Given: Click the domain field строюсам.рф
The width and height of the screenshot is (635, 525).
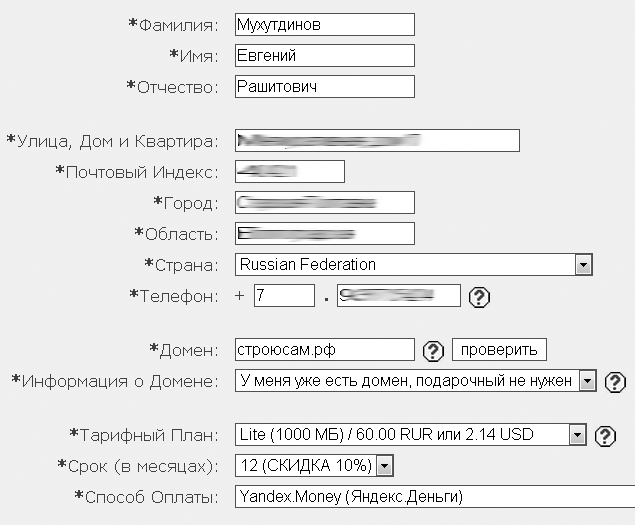Looking at the screenshot, I should coord(325,350).
